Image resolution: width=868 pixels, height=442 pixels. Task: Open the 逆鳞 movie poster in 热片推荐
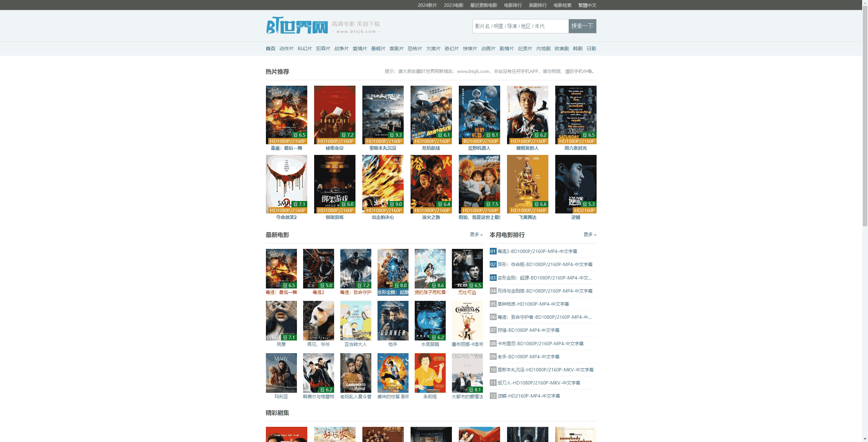point(576,184)
